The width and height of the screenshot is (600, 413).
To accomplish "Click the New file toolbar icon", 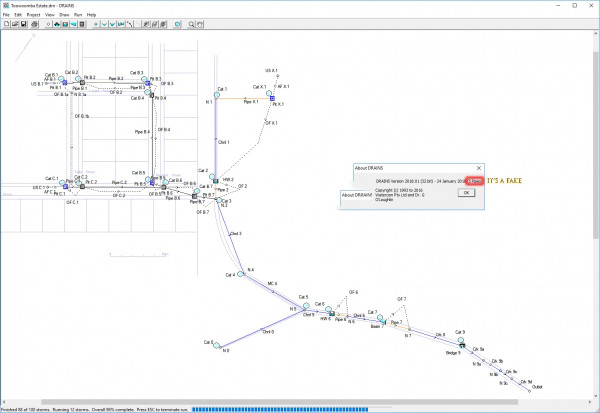I will [x=6, y=23].
